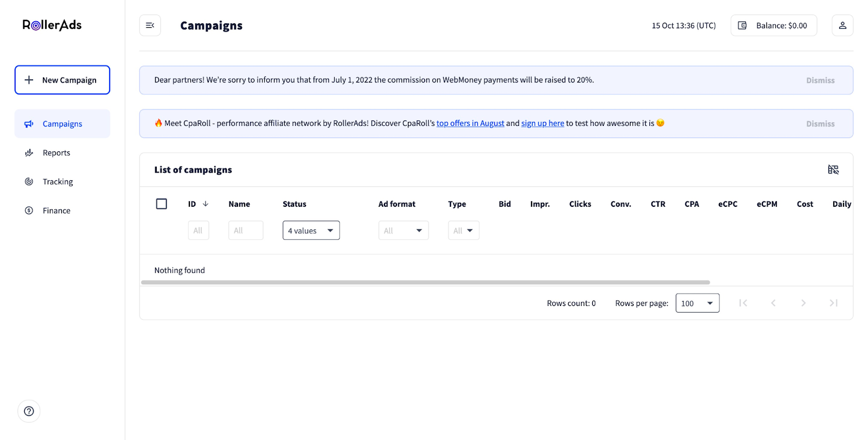868x440 pixels.
Task: Start a New Campaign
Action: click(x=62, y=80)
